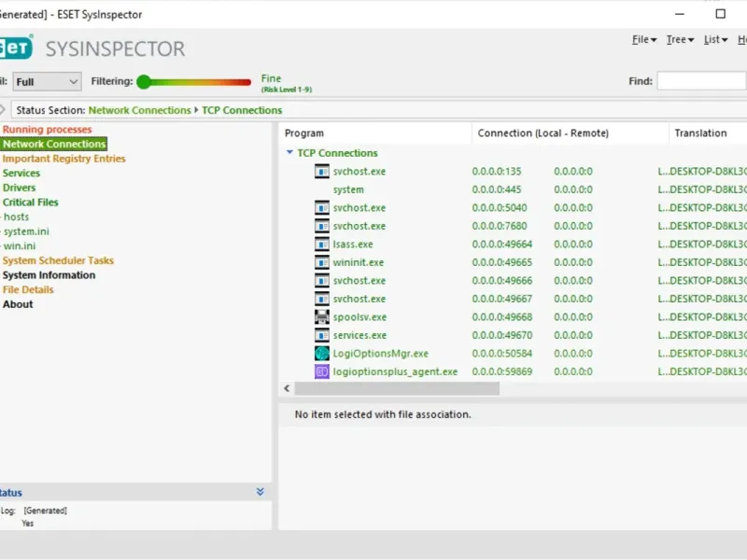This screenshot has height=560, width=747.
Task: Sort by the Program column header
Action: (375, 133)
